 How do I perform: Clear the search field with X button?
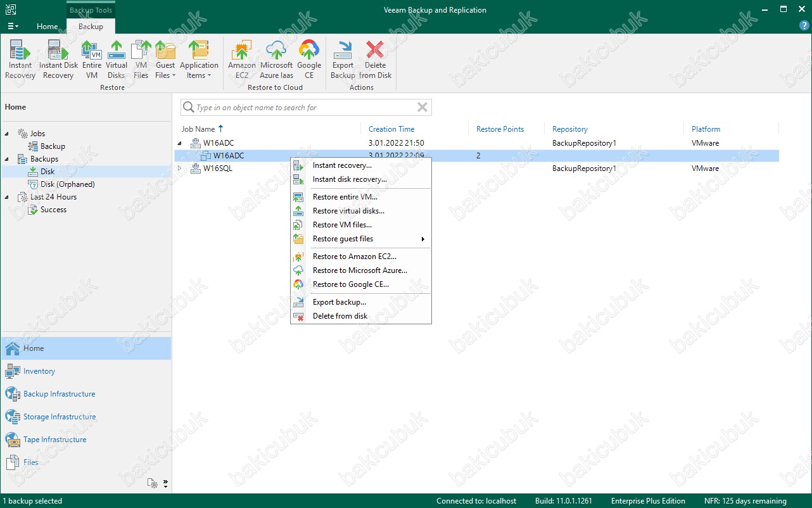click(422, 108)
